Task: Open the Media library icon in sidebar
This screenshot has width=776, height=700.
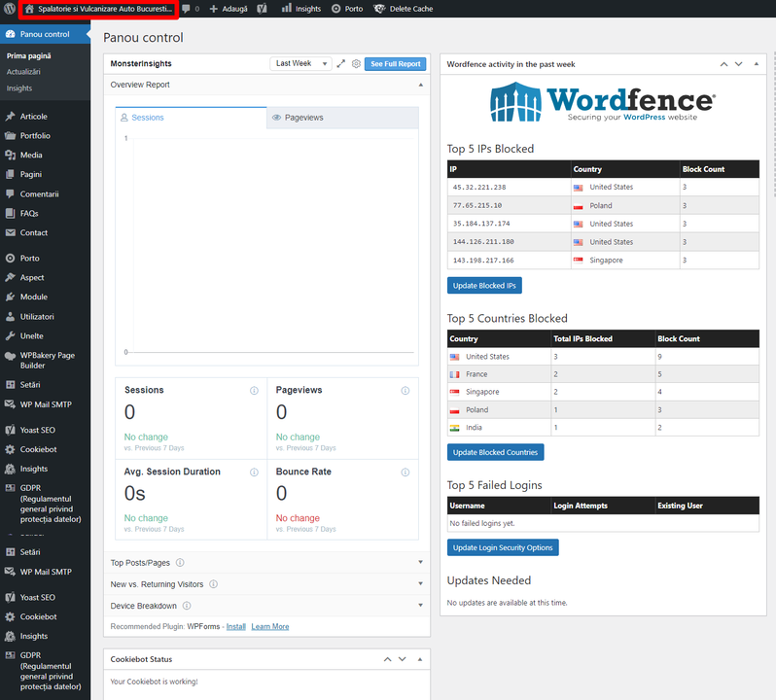Action: point(10,155)
